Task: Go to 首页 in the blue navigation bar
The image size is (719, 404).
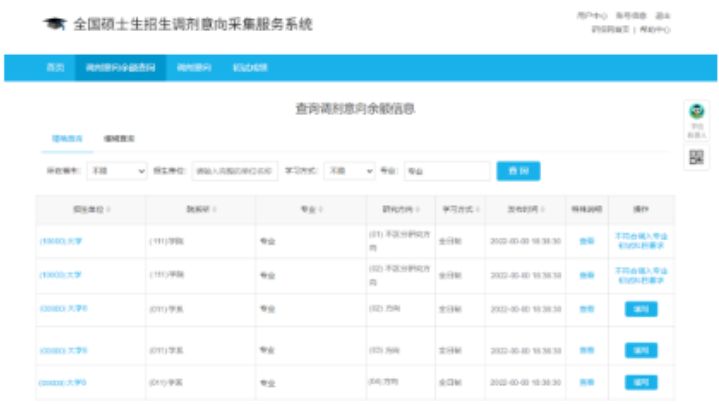Action: click(55, 68)
